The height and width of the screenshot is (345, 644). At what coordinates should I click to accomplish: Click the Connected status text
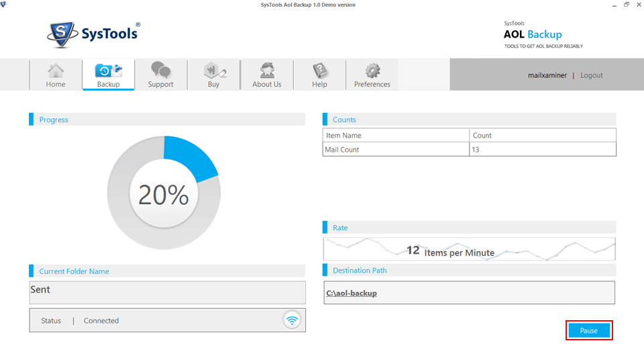pyautogui.click(x=101, y=321)
